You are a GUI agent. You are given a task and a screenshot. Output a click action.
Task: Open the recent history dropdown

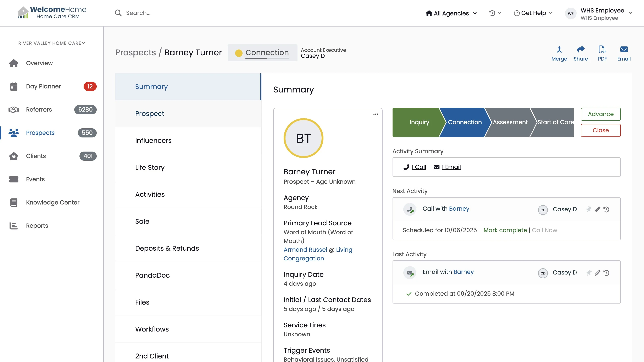[x=495, y=13]
